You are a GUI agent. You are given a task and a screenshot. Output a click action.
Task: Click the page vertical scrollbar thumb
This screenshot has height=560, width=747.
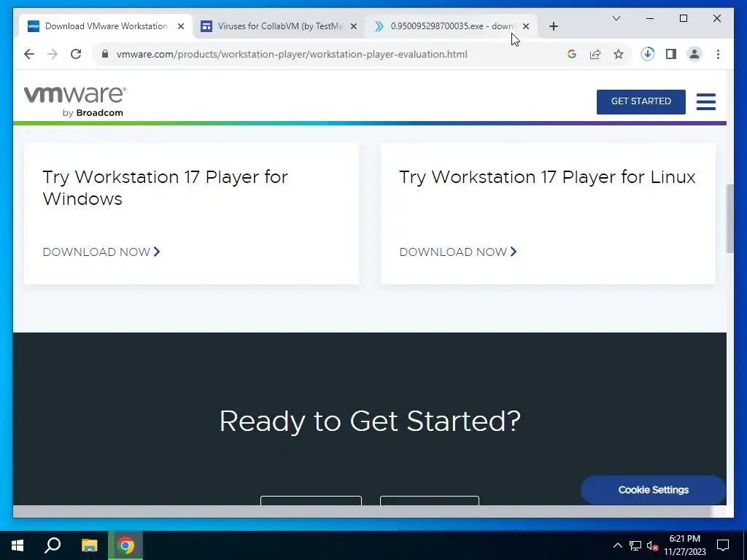(x=729, y=219)
